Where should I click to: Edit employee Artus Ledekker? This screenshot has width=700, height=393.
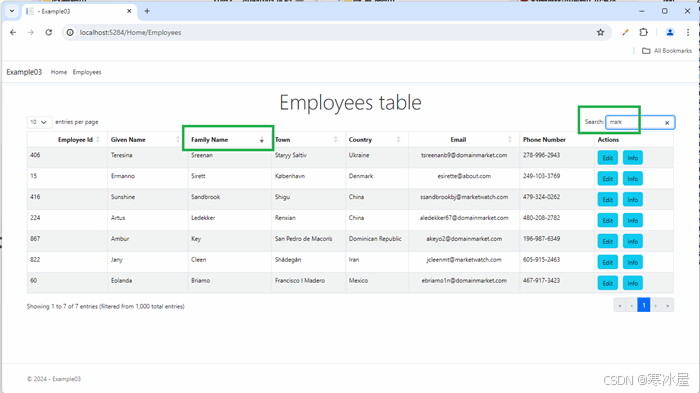pos(608,221)
